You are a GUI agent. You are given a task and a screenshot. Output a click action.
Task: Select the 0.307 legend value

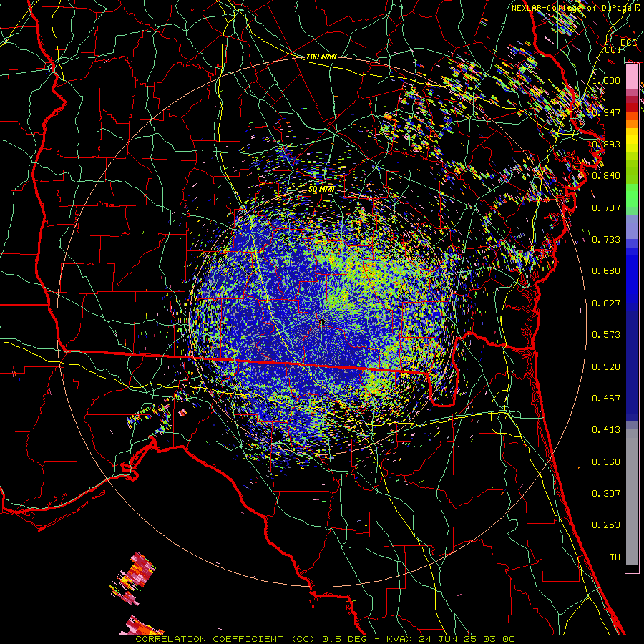tap(606, 493)
